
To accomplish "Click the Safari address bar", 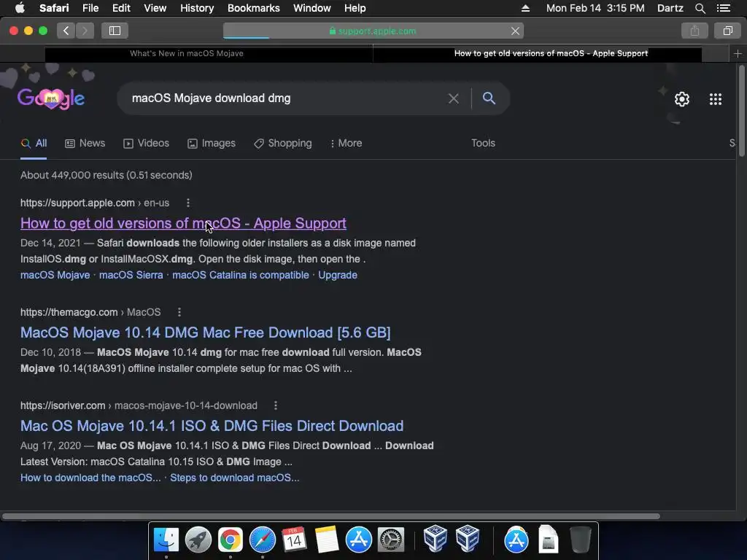I will pyautogui.click(x=373, y=31).
